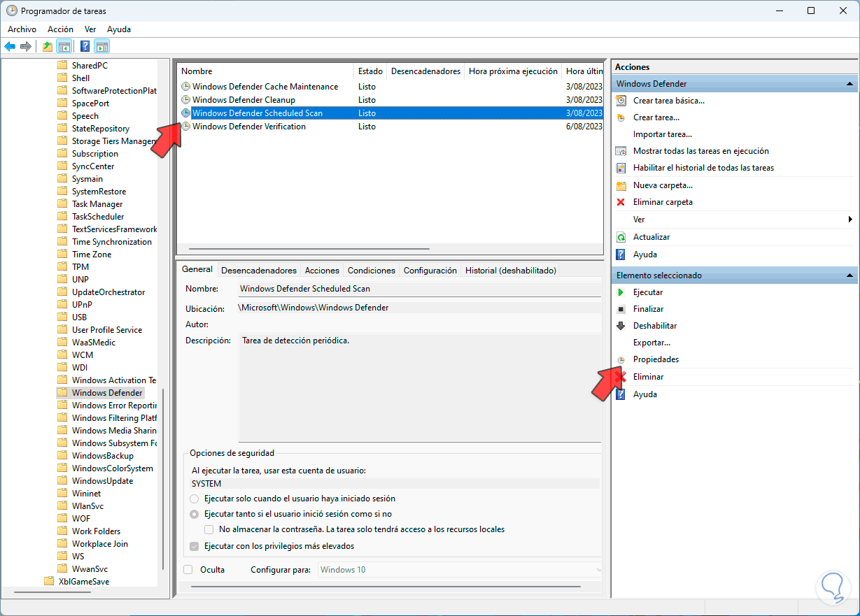Switch to the Configuración tab
The width and height of the screenshot is (860, 616).
[x=430, y=271]
